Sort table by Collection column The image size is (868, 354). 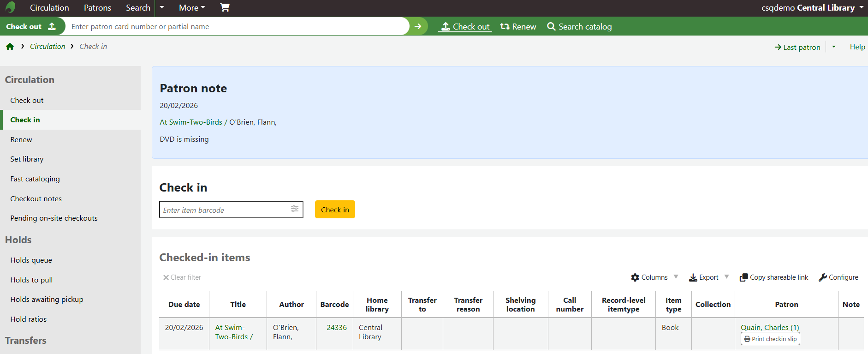pyautogui.click(x=713, y=305)
